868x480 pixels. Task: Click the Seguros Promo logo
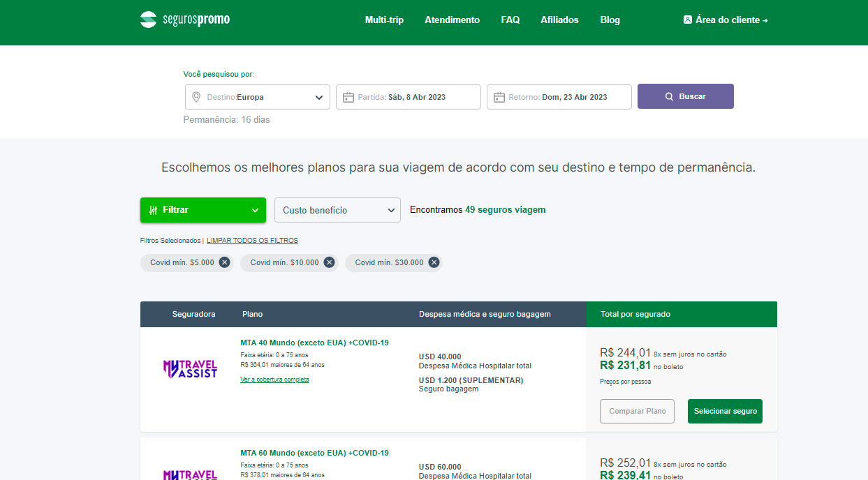185,20
